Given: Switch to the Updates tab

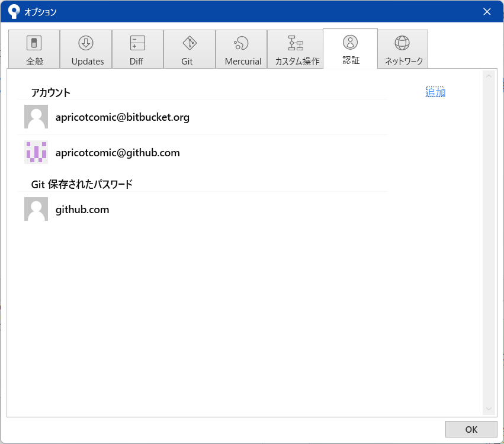Looking at the screenshot, I should pyautogui.click(x=86, y=49).
